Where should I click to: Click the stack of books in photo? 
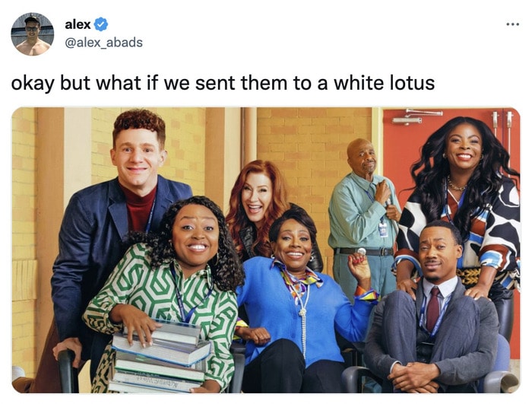[x=159, y=357]
